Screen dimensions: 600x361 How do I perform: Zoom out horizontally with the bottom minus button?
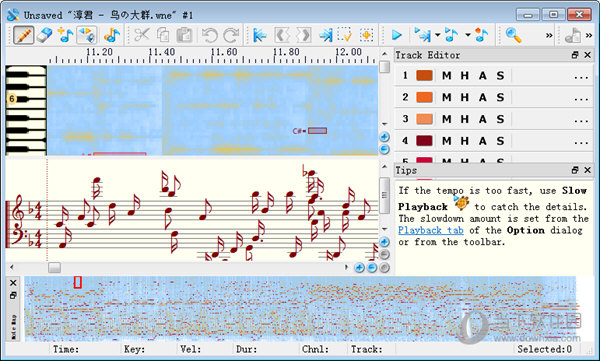[x=372, y=268]
